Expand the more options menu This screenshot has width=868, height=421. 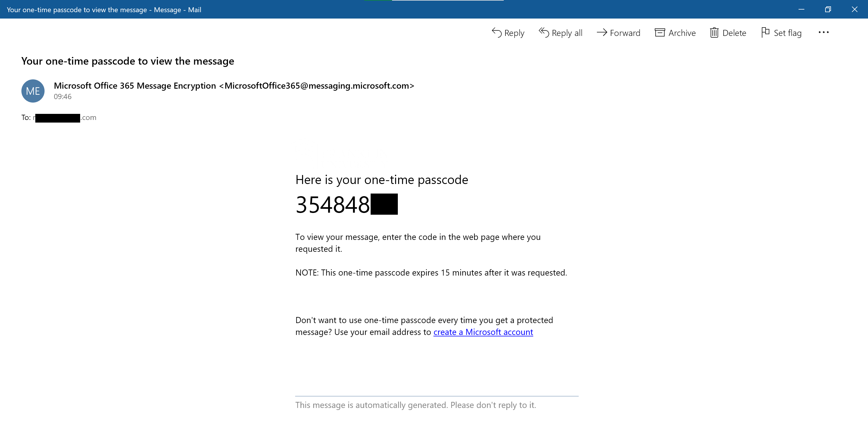click(824, 32)
